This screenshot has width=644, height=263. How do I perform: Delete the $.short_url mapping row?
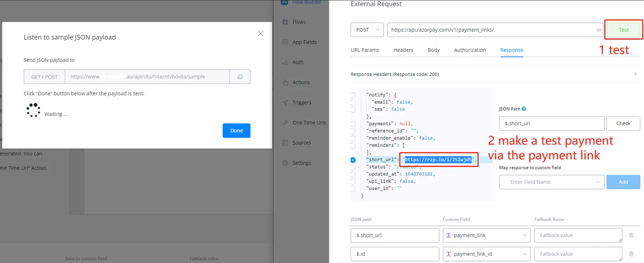(631, 235)
